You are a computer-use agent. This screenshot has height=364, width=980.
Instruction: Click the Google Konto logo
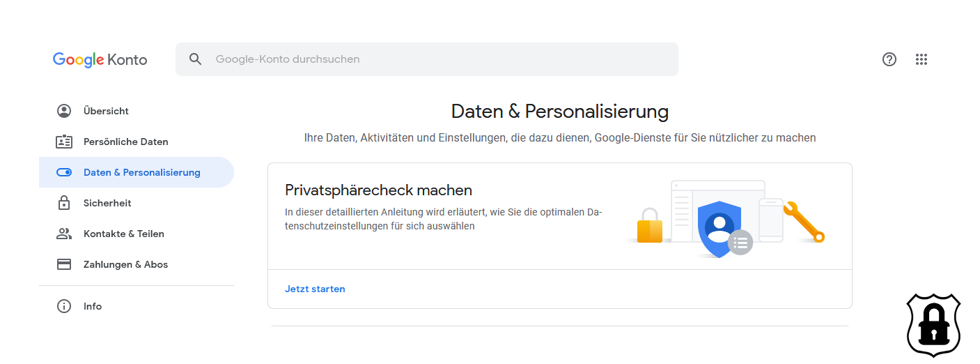100,59
